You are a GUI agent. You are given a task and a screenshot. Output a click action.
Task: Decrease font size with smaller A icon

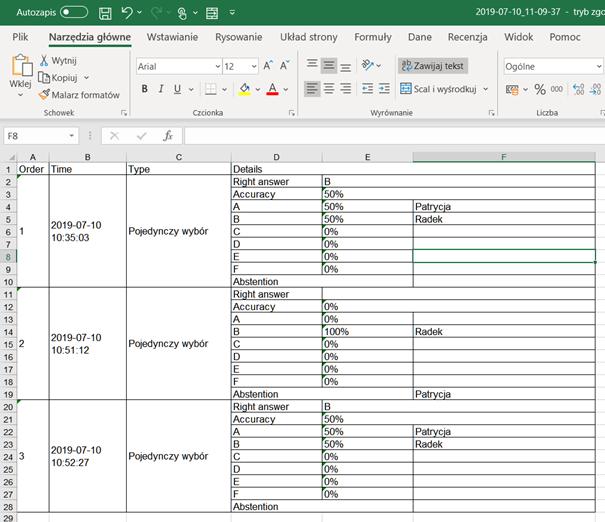[285, 66]
